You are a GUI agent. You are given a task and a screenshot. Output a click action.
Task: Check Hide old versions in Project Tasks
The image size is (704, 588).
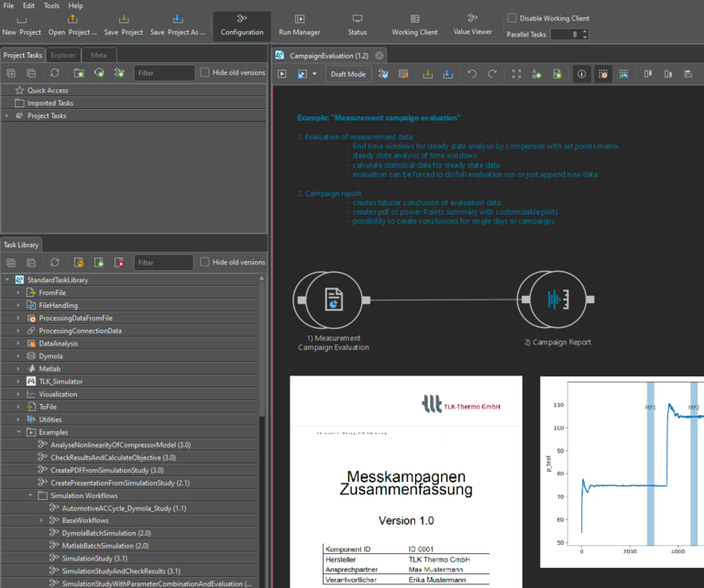pos(205,72)
